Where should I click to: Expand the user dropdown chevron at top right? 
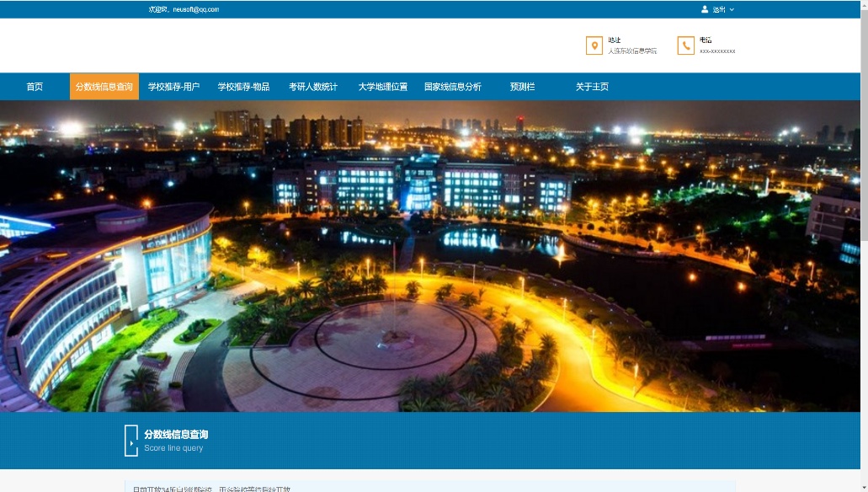[732, 9]
